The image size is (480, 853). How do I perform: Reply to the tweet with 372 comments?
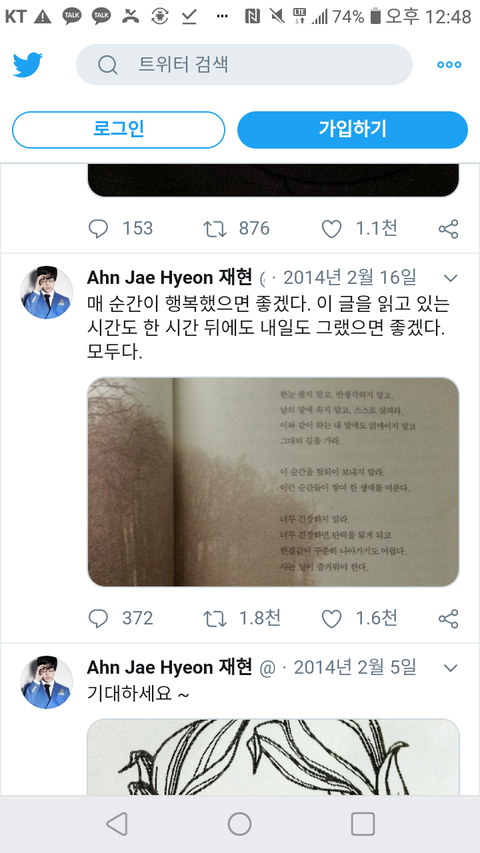tap(98, 619)
